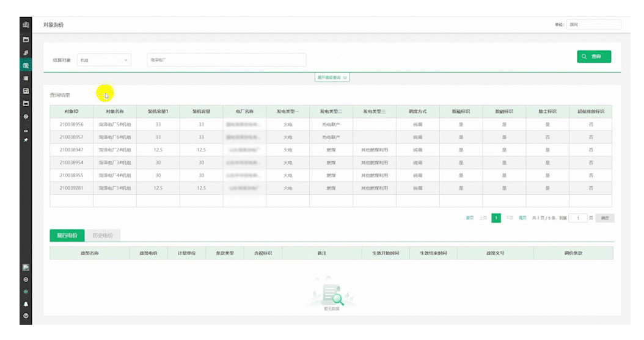The image size is (644, 340).
Task: Click the green 查询 search button
Action: click(594, 56)
